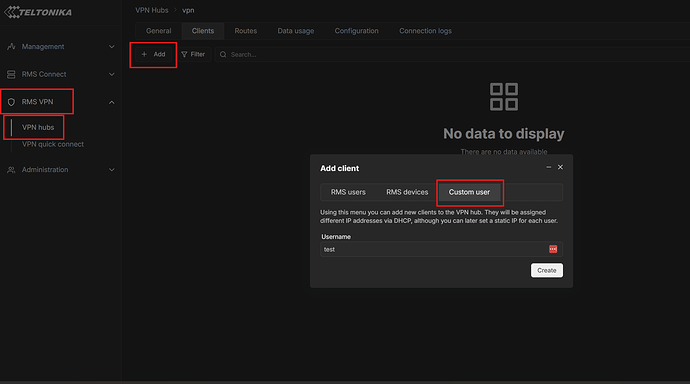690x384 pixels.
Task: Click the red password manager icon in Username field
Action: click(553, 249)
